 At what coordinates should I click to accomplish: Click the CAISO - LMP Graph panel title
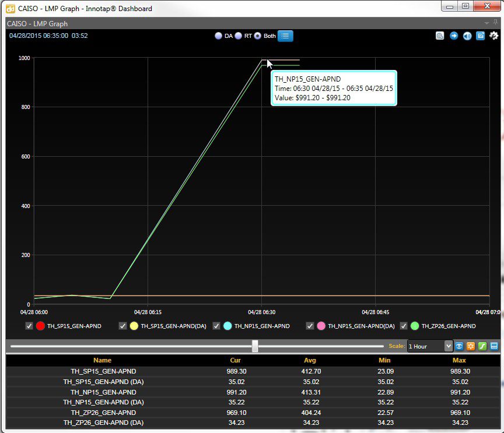coord(37,24)
